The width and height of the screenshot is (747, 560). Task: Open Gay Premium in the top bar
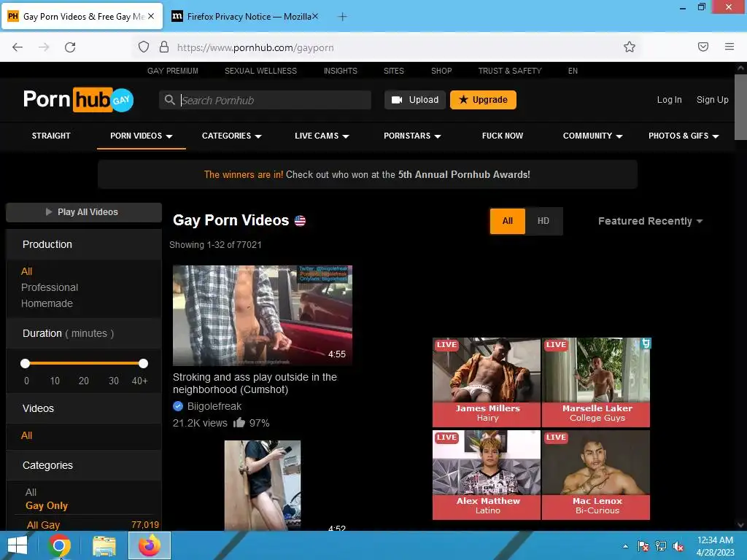click(172, 71)
